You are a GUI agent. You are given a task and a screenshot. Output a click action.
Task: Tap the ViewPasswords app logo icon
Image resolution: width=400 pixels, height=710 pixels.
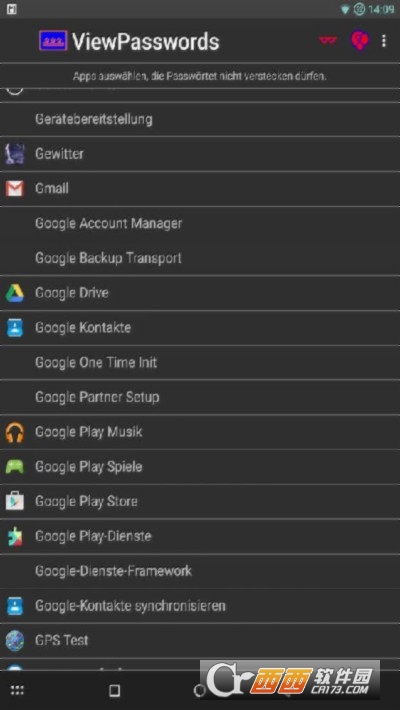tap(53, 41)
